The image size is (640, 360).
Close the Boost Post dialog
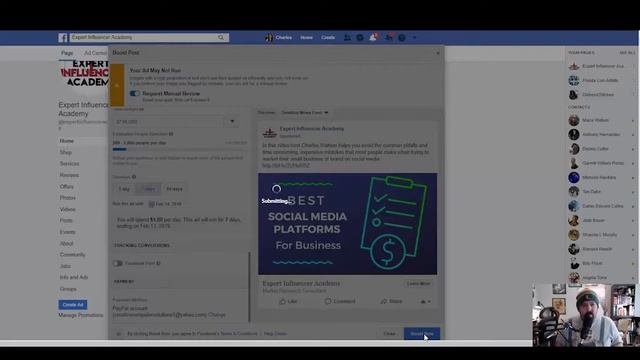coord(438,53)
